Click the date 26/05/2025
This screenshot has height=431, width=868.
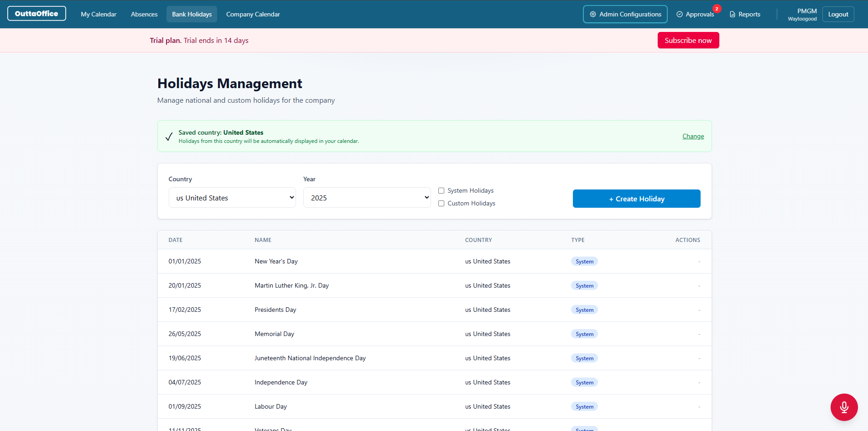[185, 334]
